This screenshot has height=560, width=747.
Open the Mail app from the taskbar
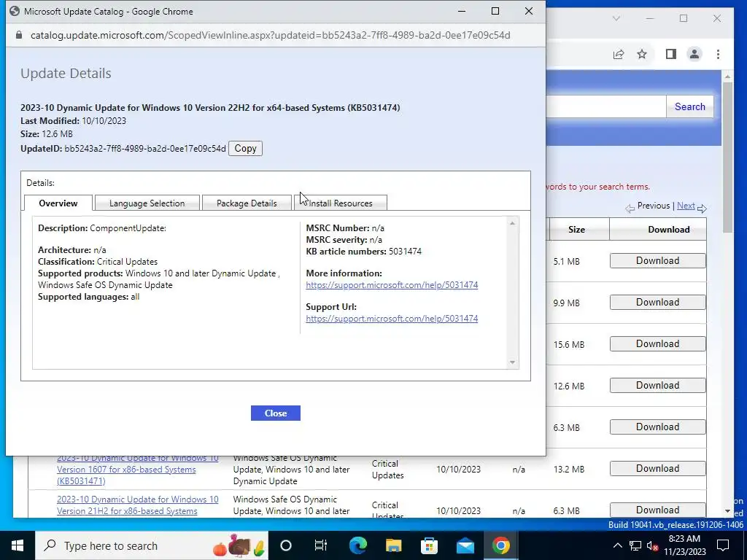click(465, 545)
